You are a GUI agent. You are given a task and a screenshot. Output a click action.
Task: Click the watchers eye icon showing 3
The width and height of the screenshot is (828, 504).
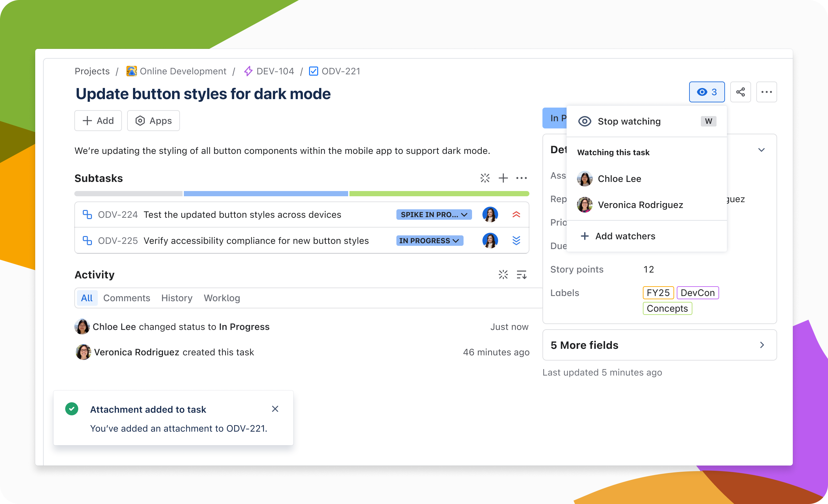pos(707,92)
